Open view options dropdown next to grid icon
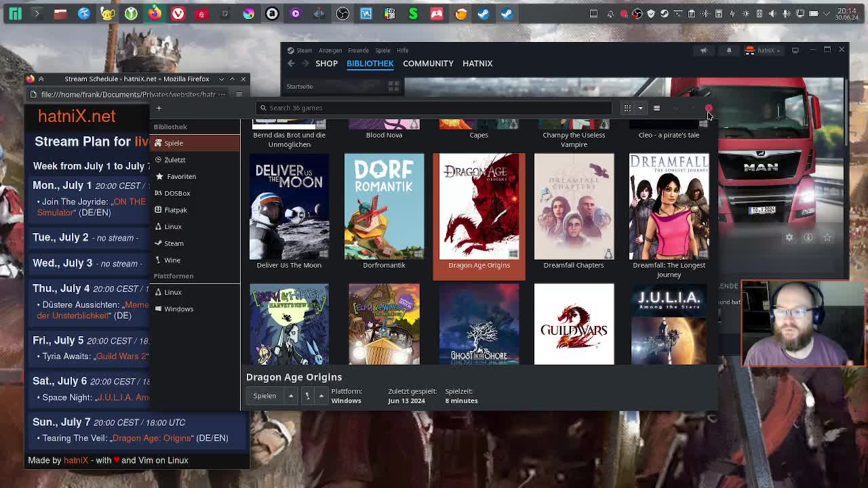Image resolution: width=868 pixels, height=488 pixels. tap(640, 108)
